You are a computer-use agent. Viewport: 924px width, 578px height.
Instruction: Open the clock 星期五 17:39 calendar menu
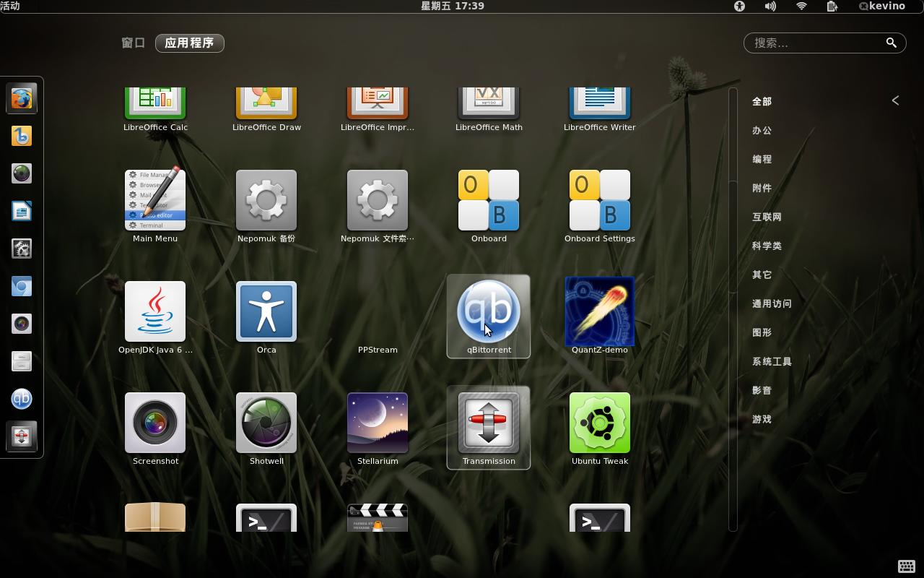coord(453,6)
